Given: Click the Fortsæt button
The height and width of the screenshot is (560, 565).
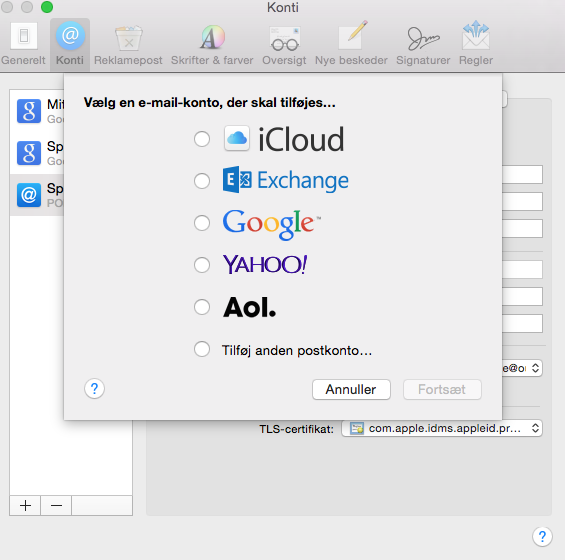Looking at the screenshot, I should click(x=442, y=390).
